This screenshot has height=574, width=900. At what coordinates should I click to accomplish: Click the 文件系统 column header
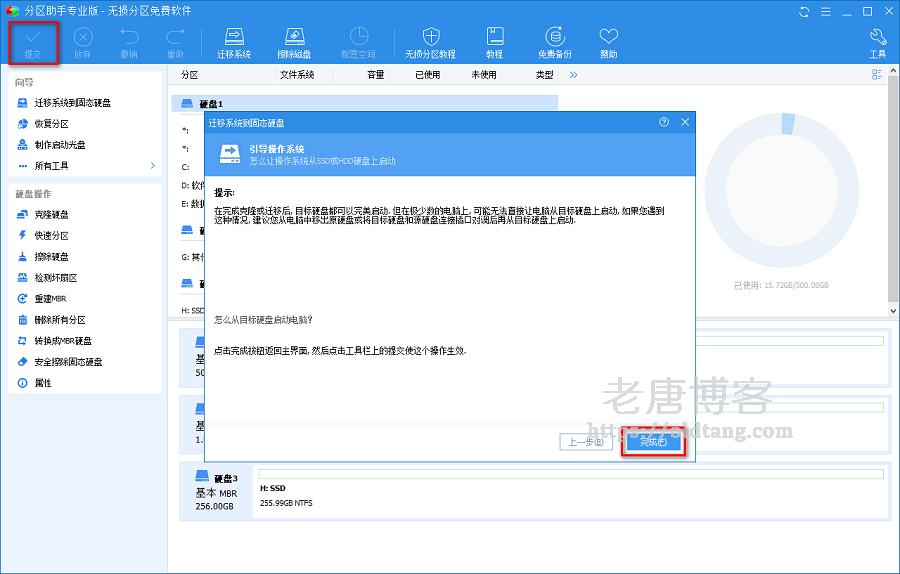(297, 75)
